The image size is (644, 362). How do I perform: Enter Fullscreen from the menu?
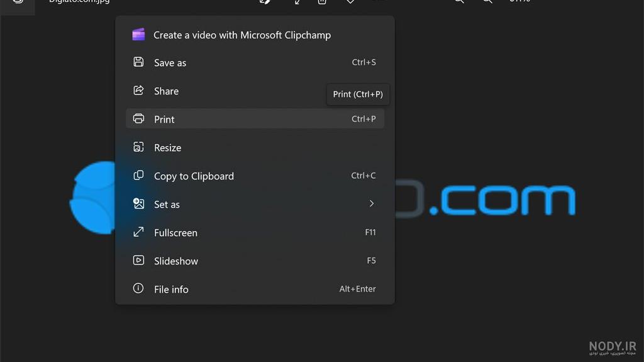[255, 232]
